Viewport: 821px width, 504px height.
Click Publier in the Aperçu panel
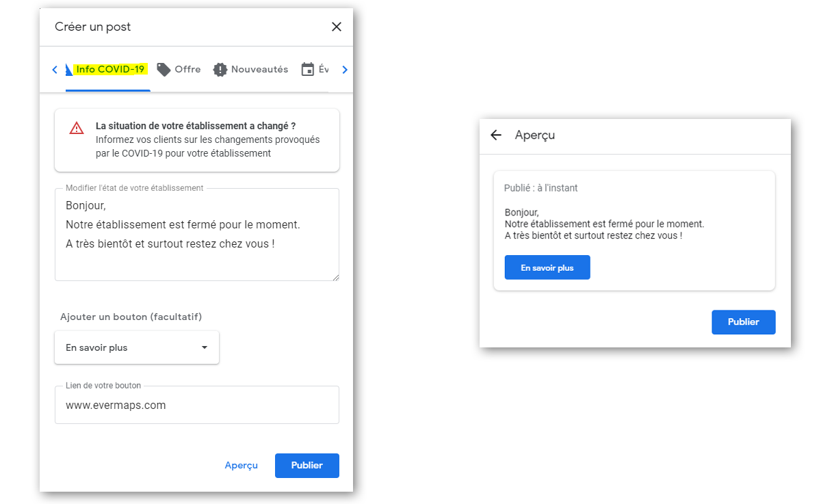coord(744,322)
